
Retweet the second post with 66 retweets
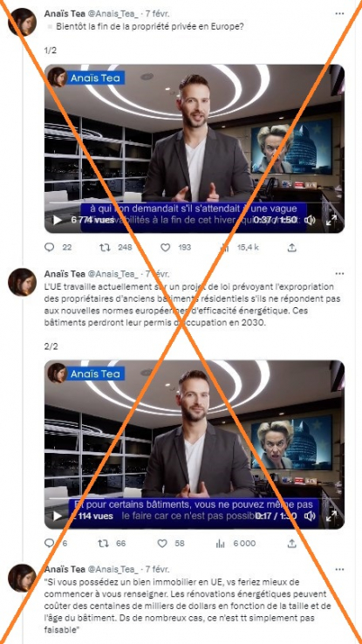(104, 544)
